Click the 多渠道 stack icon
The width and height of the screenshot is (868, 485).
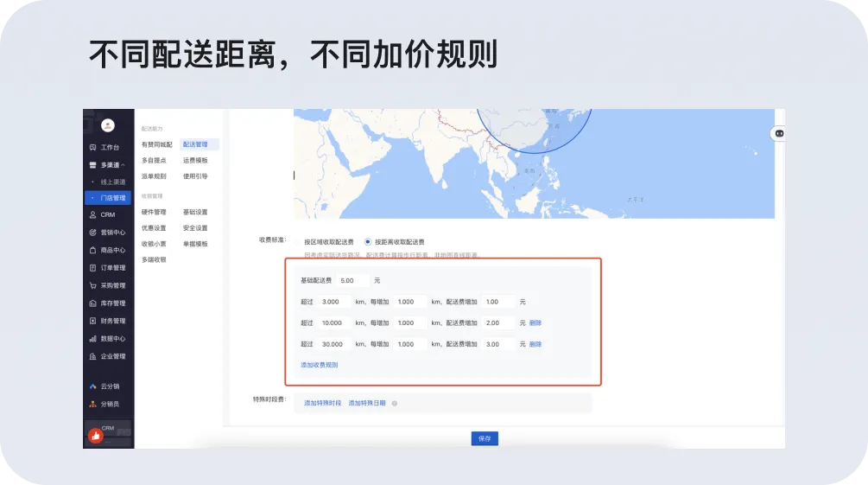pos(92,165)
